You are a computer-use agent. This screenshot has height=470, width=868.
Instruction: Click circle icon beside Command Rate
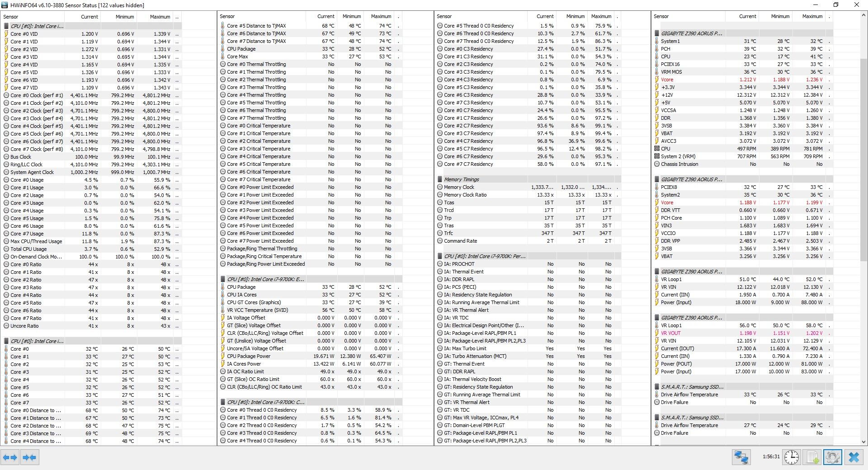click(440, 241)
